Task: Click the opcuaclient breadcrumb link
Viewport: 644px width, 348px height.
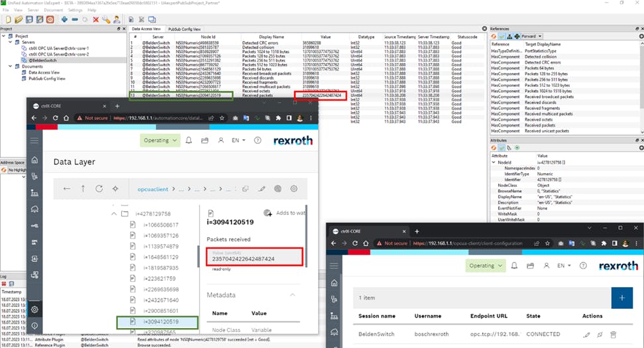Action: pyautogui.click(x=153, y=189)
